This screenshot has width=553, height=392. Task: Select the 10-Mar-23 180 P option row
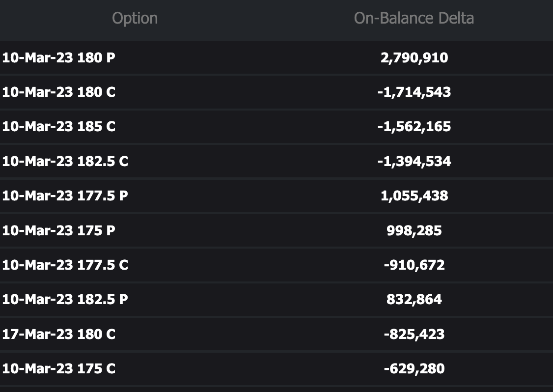coord(58,58)
